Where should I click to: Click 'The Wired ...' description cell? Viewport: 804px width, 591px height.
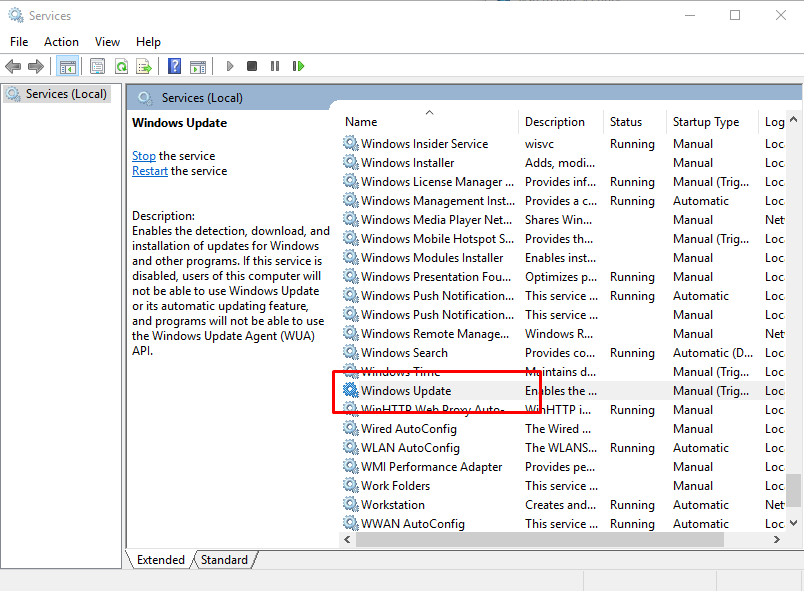[x=558, y=429]
